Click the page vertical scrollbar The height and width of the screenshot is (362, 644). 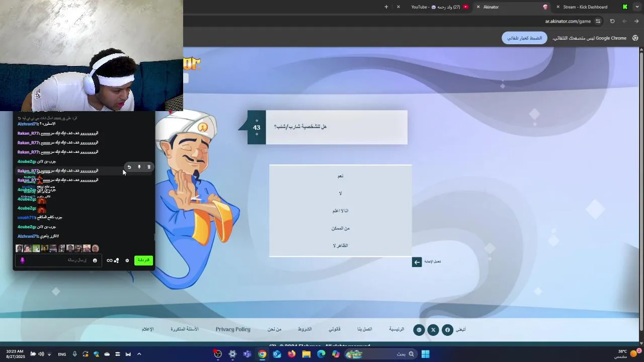pos(641,191)
